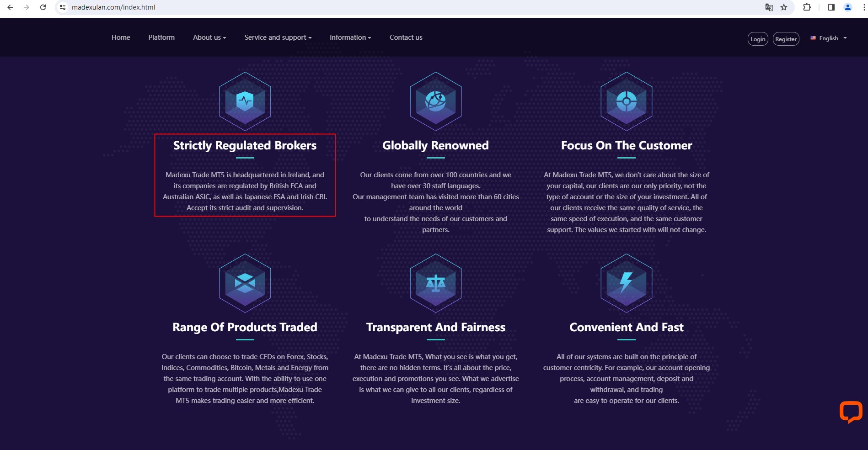Expand the information dropdown menu
This screenshot has width=868, height=450.
point(350,37)
